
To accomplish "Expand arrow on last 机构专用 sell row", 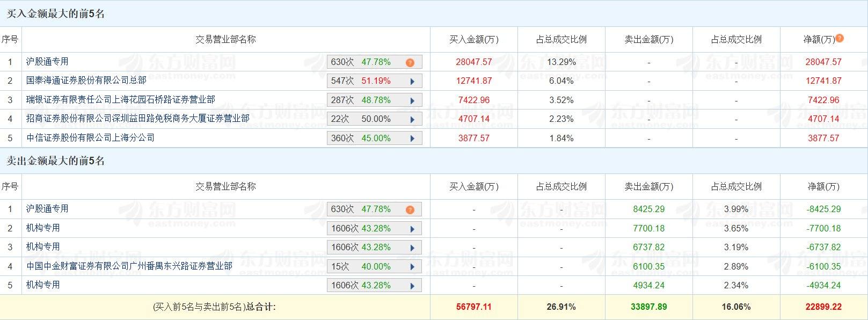I will point(413,285).
